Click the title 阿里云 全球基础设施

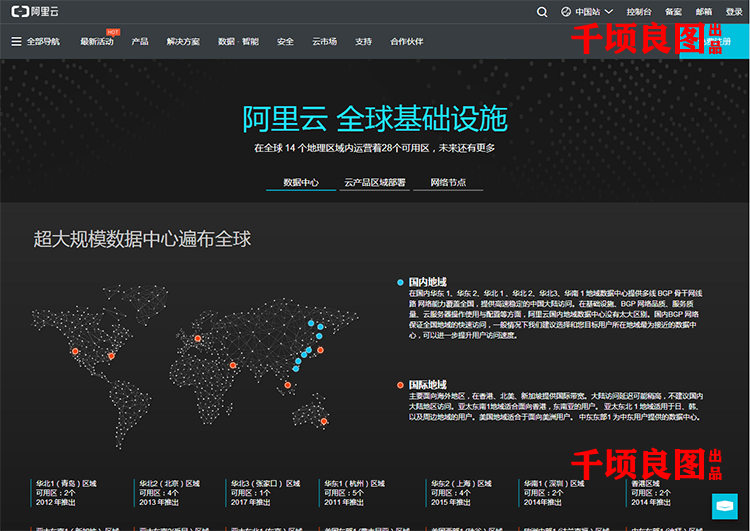pos(375,119)
